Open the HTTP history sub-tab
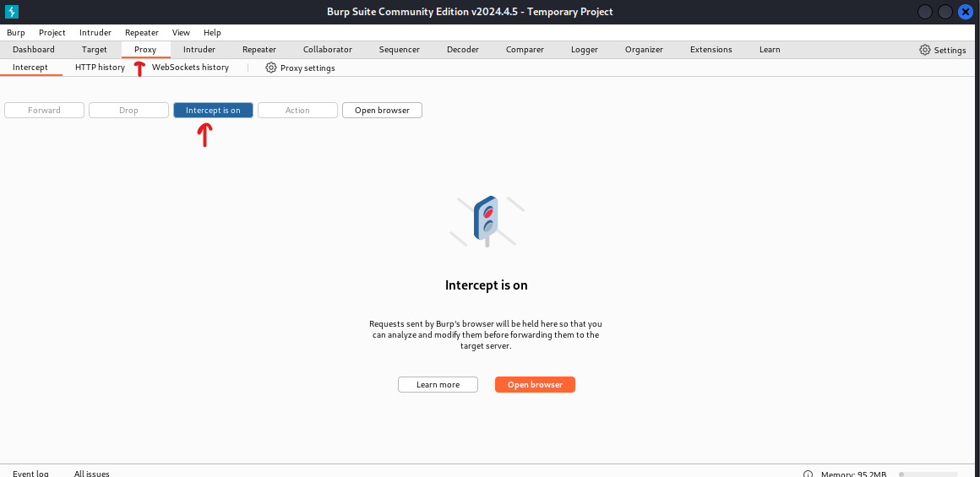 pos(100,68)
